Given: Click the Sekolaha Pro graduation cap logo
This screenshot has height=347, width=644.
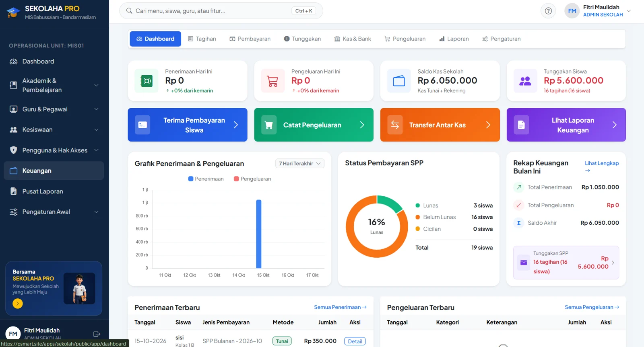Looking at the screenshot, I should point(13,12).
